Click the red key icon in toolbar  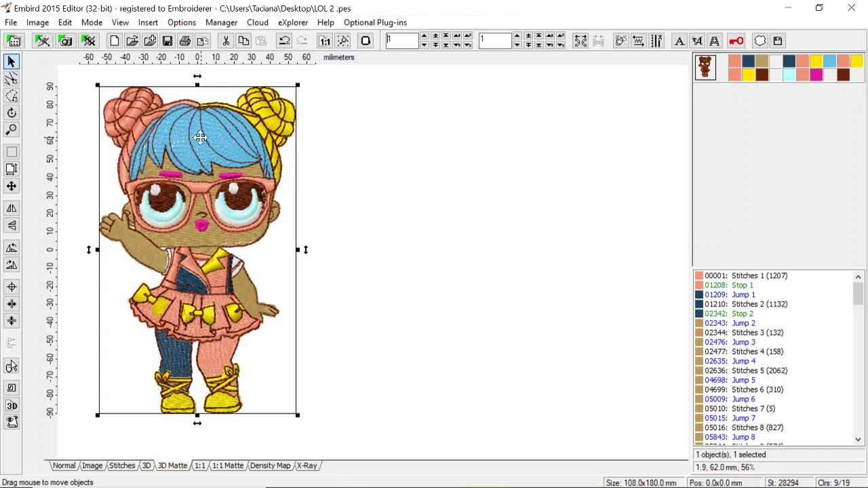[736, 41]
